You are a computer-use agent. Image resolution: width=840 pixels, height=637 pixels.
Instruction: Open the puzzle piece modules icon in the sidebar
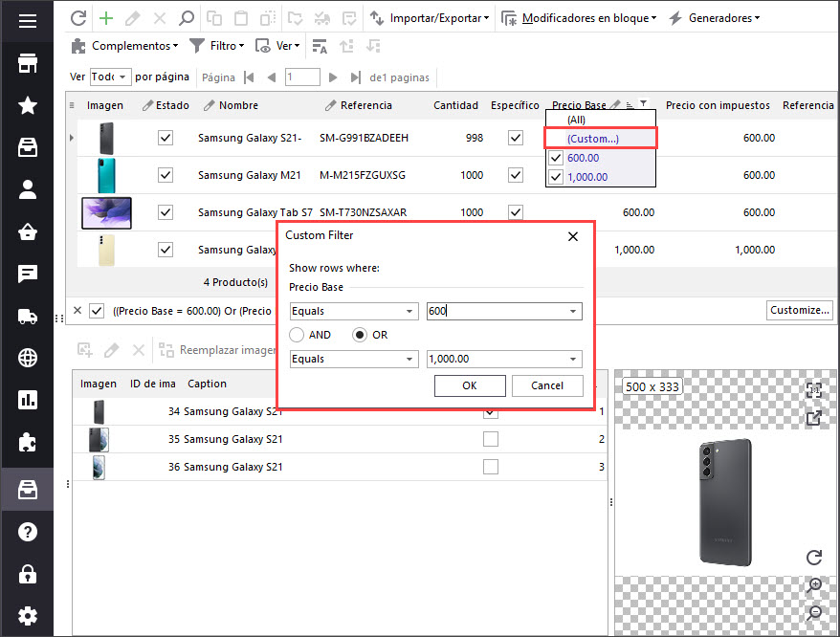(28, 443)
